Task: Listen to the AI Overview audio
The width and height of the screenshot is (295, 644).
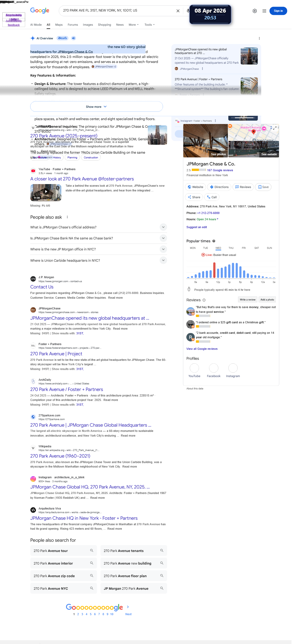Action: pos(73,38)
